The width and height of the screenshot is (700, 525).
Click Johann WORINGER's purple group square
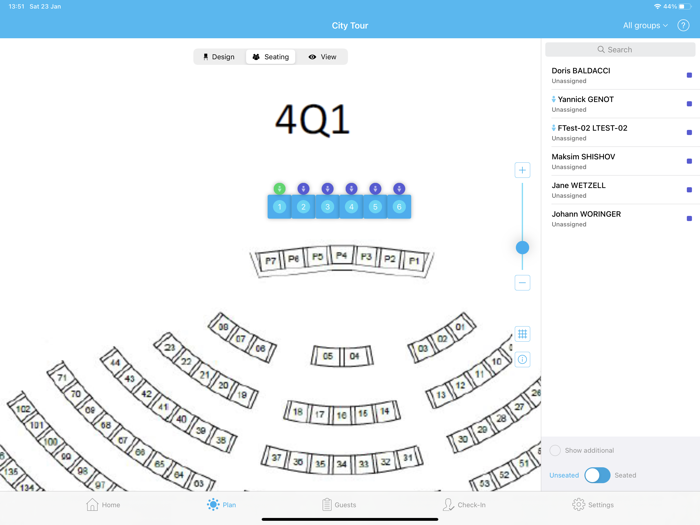pos(689,218)
